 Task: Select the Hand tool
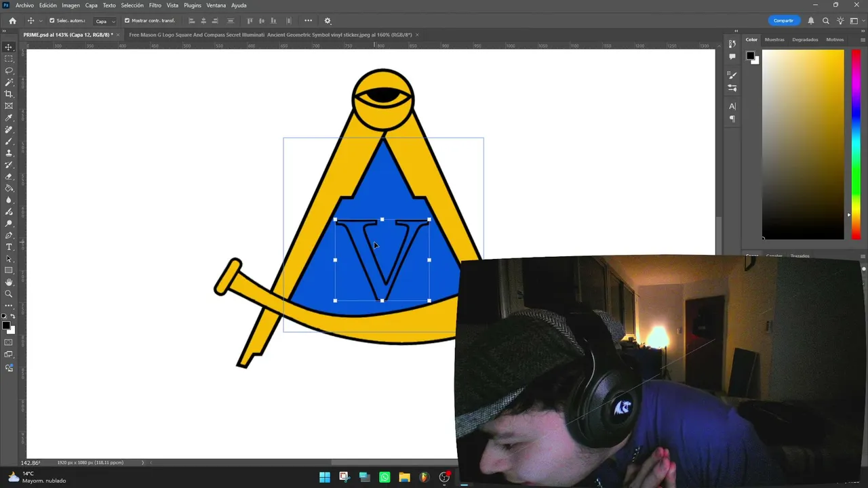(x=9, y=282)
